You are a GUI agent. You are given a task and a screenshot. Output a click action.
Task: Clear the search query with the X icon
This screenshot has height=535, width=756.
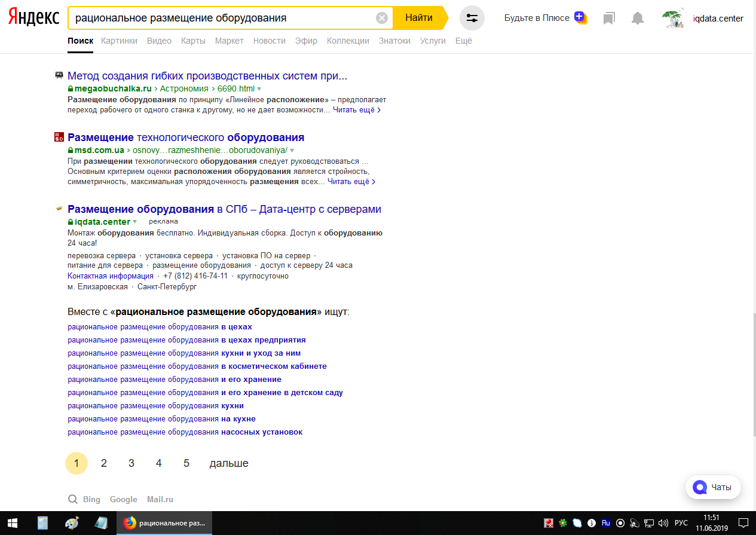click(382, 18)
